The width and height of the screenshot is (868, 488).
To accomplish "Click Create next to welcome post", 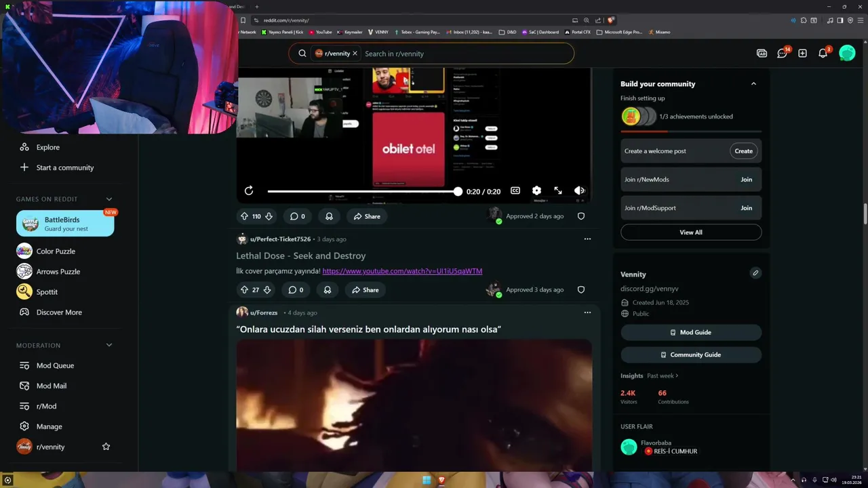I will pyautogui.click(x=744, y=151).
